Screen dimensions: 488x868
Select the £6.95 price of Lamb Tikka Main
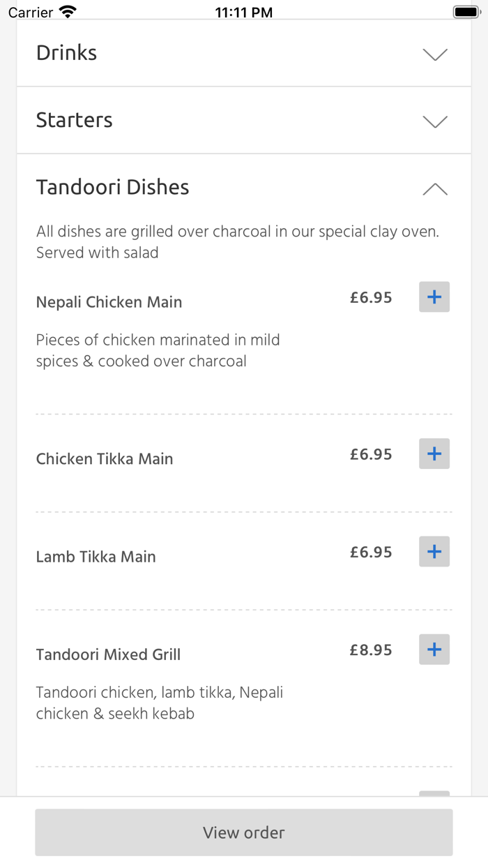coord(370,551)
